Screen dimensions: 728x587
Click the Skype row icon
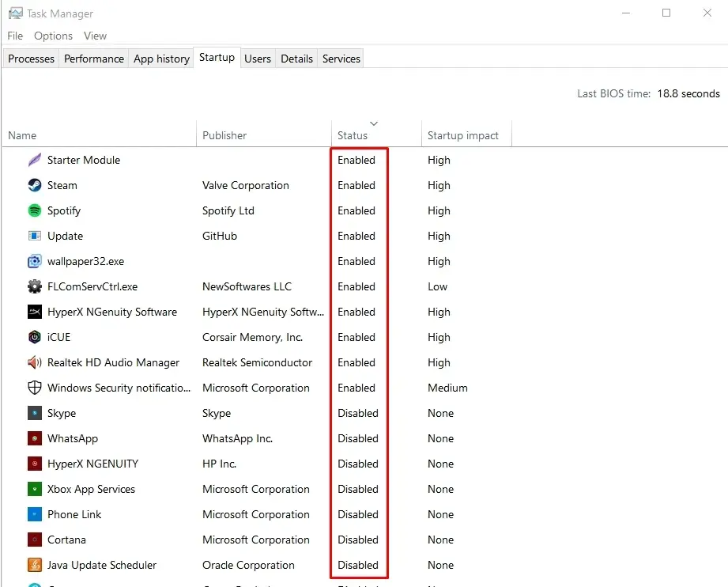tap(34, 413)
